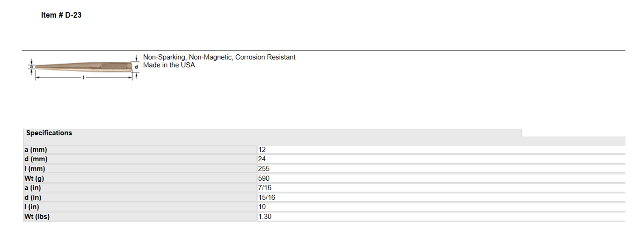Select the l (mm) value 255

(264, 169)
